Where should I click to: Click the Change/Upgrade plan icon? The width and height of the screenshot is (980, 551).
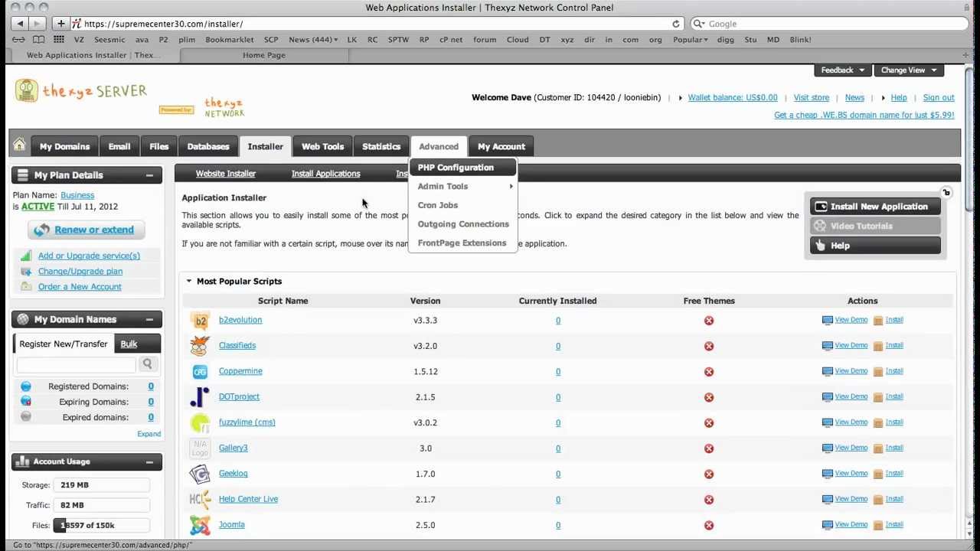[x=26, y=271]
